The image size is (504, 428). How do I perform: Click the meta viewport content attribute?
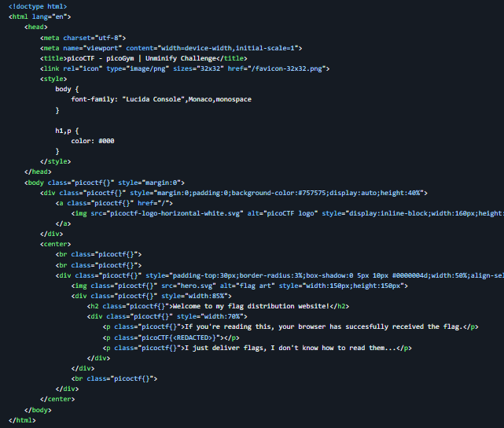(212, 48)
